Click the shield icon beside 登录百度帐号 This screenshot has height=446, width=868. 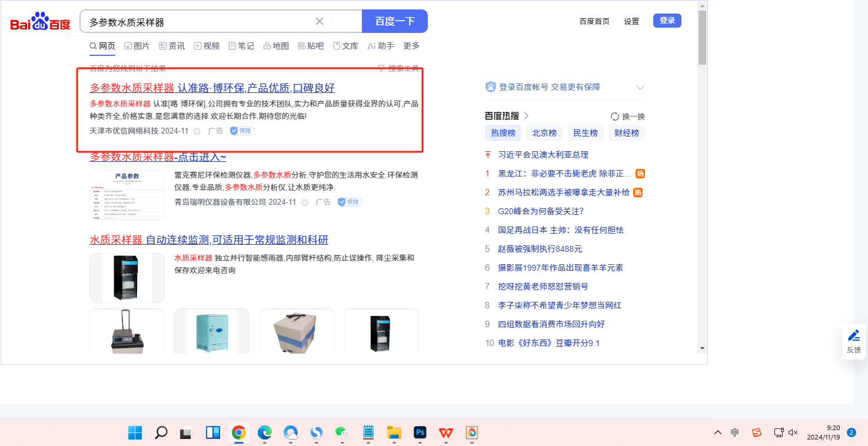pos(491,87)
